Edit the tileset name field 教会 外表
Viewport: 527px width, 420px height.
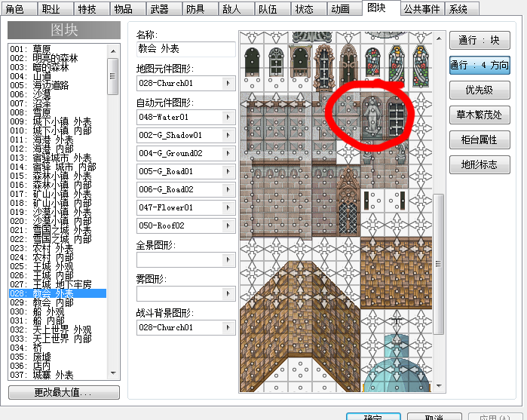186,49
